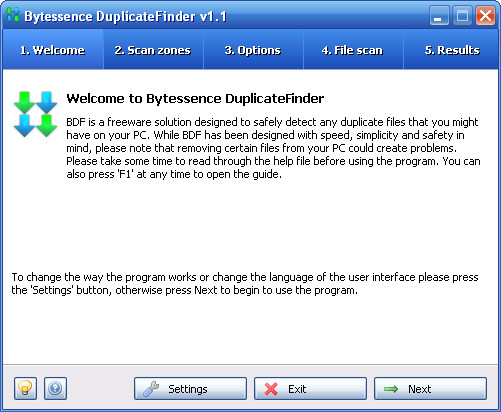The height and width of the screenshot is (412, 501).
Task: Maximize the DuplicateFinder window
Action: tap(462, 16)
